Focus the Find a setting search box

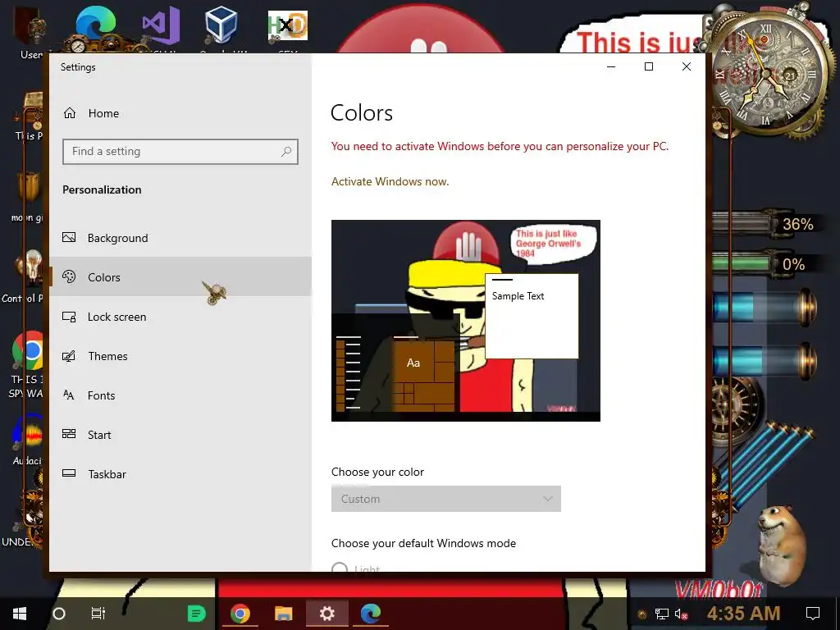[x=180, y=152]
